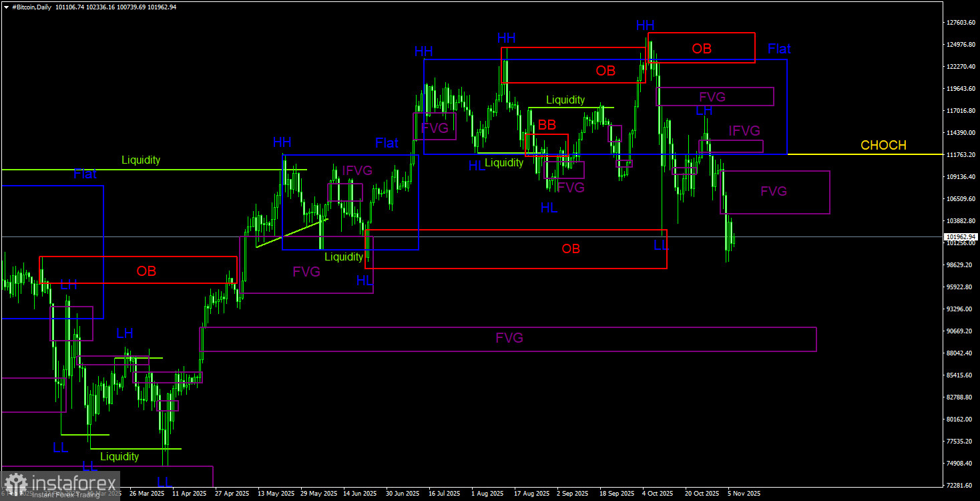The height and width of the screenshot is (501, 980).
Task: Click the price axis value 95922.80
Action: [x=960, y=287]
